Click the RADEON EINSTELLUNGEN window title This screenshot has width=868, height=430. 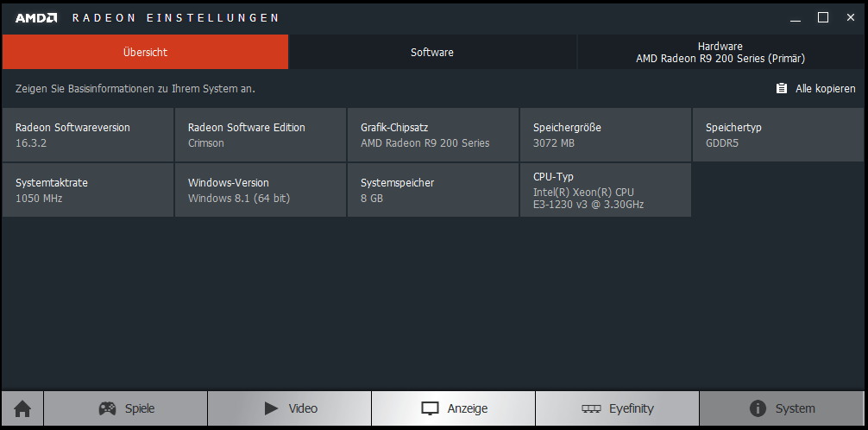[x=175, y=18]
